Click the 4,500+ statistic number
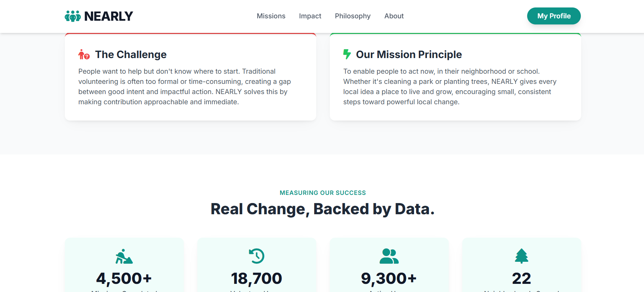This screenshot has height=292, width=644. pyautogui.click(x=124, y=278)
